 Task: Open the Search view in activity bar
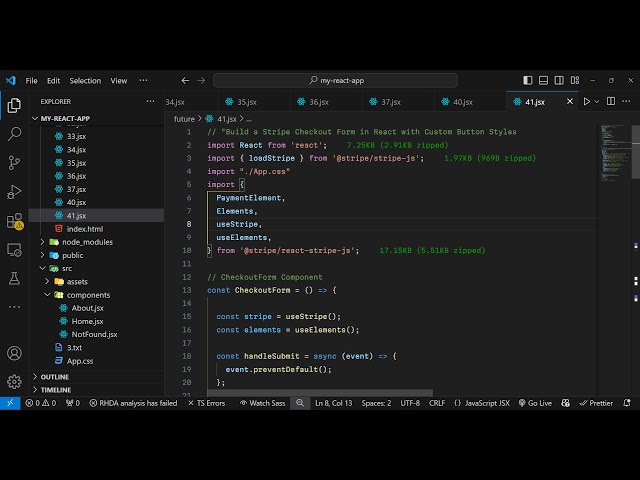(x=14, y=133)
